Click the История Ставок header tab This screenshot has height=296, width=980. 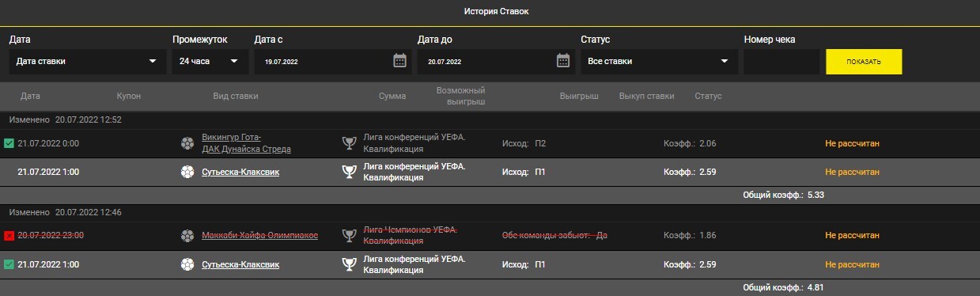pyautogui.click(x=496, y=11)
